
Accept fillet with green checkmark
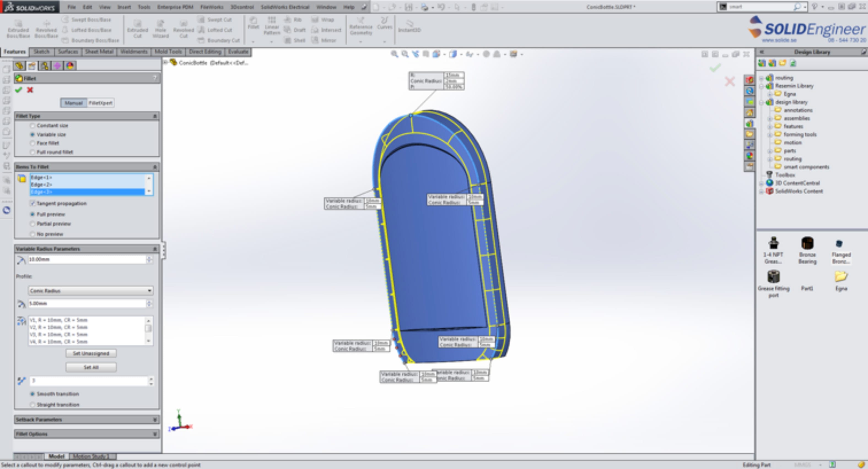pos(18,90)
